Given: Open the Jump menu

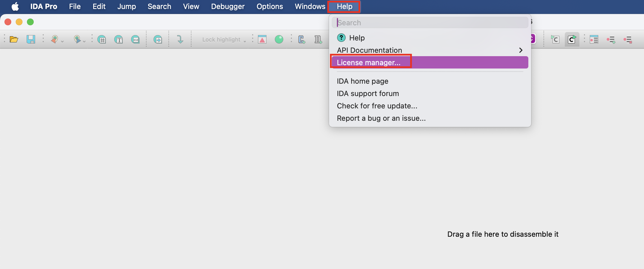Looking at the screenshot, I should (127, 6).
